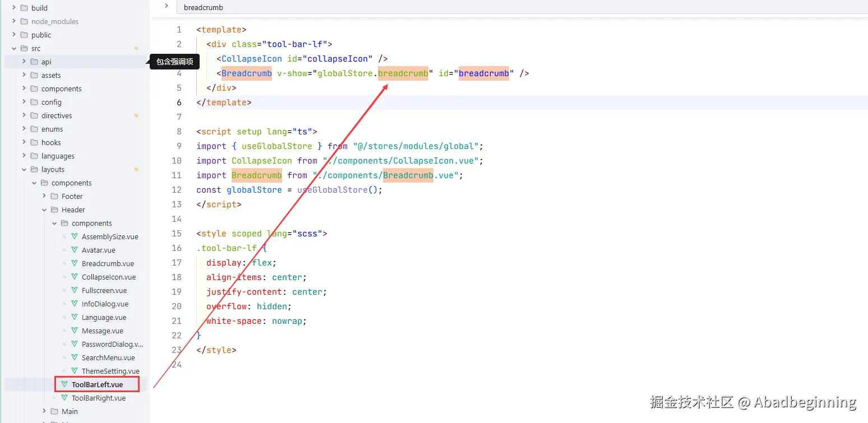Collapse the Header folder chevron
868x423 pixels.
pyautogui.click(x=44, y=210)
